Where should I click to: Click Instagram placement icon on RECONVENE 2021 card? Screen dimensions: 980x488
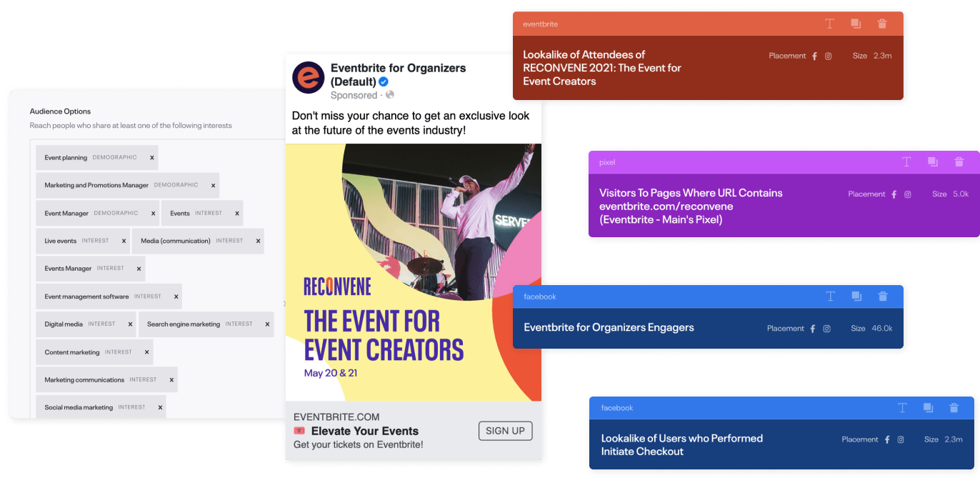pos(829,56)
